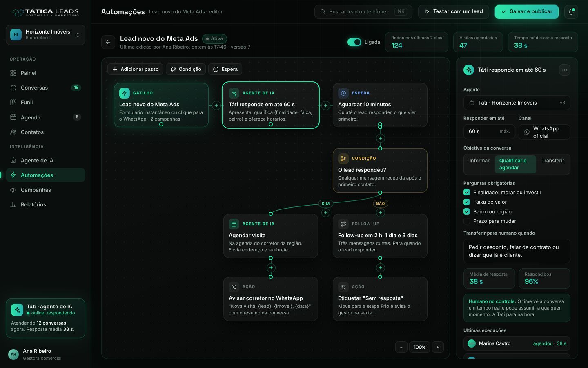Expand the Horizonte Imóveis workspace switcher
This screenshot has height=368, width=588.
pos(45,35)
